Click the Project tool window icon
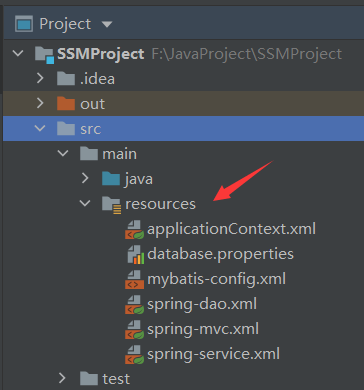Viewport: 364px width, 390px height. [24, 24]
